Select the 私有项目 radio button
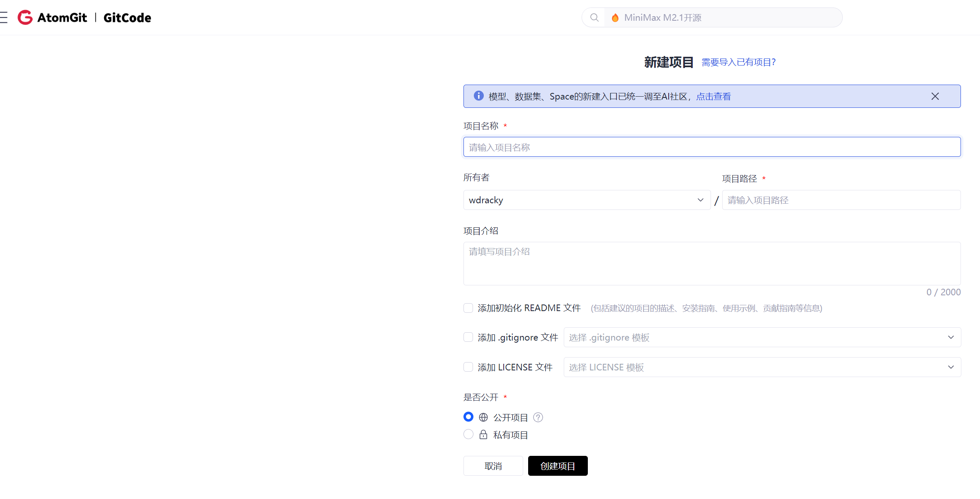Image resolution: width=980 pixels, height=499 pixels. click(x=468, y=434)
